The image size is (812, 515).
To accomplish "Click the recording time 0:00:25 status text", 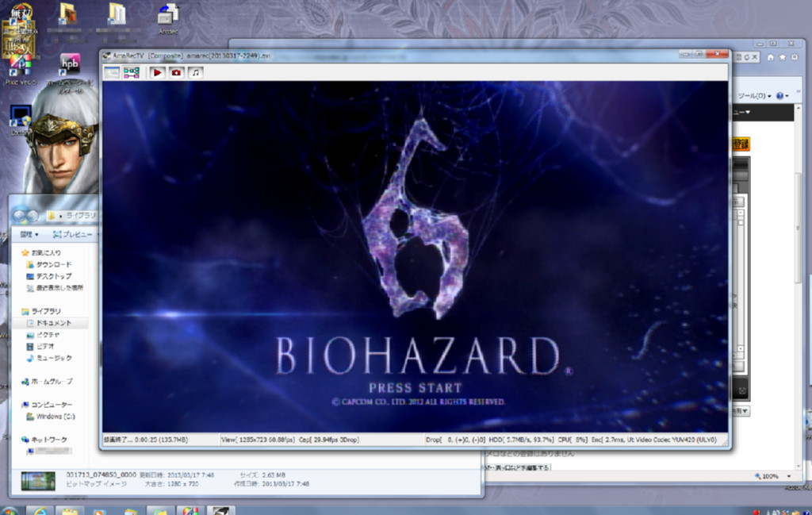I will (146, 440).
